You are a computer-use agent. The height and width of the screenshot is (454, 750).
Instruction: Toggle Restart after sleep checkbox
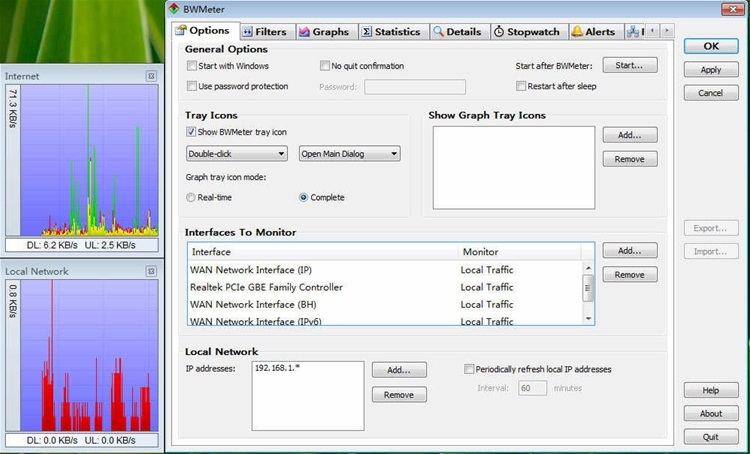[x=521, y=86]
